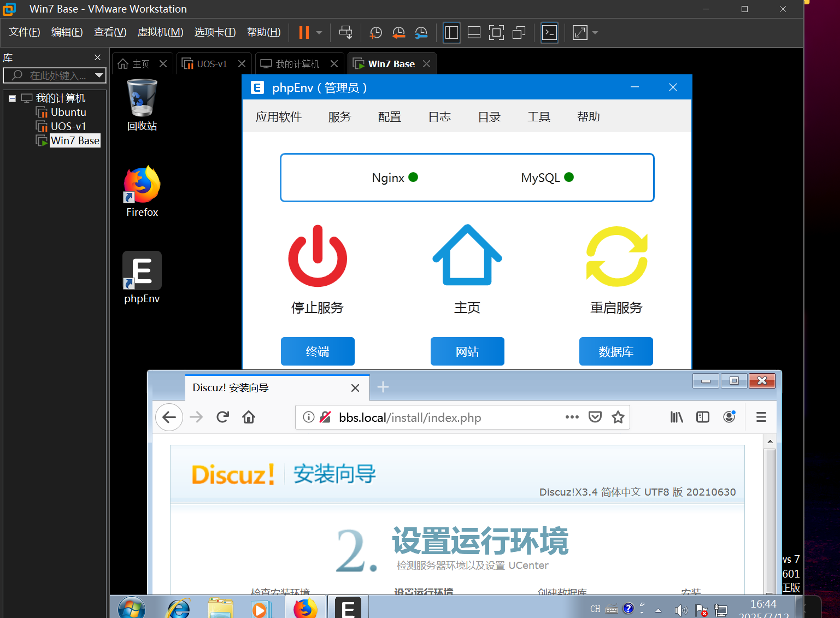This screenshot has height=618, width=840.
Task: Take a snapshot of this virtual machine
Action: pyautogui.click(x=375, y=33)
